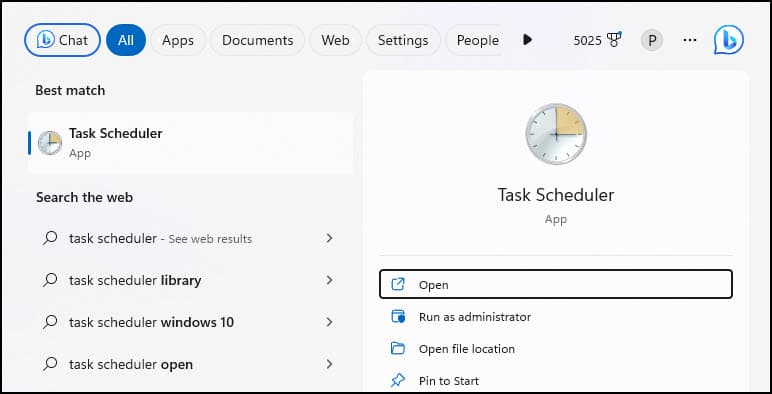Choose Run as administrator
The width and height of the screenshot is (772, 394).
coord(556,317)
